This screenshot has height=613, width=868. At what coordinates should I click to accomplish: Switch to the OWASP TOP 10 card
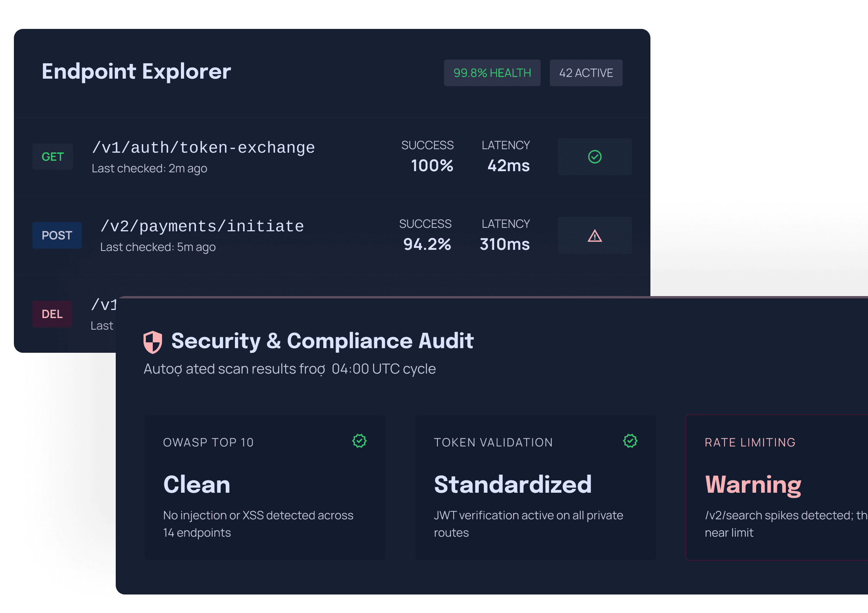point(264,487)
